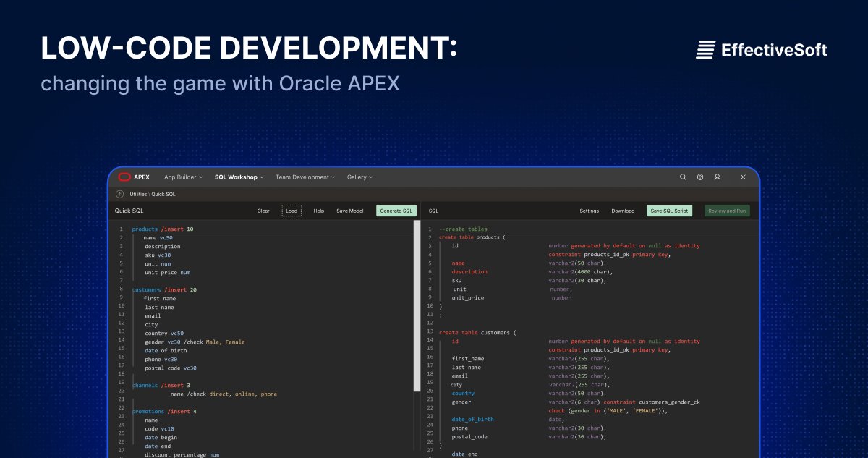This screenshot has height=458, width=868.
Task: Click the Oracle APEX logo
Action: pos(134,177)
